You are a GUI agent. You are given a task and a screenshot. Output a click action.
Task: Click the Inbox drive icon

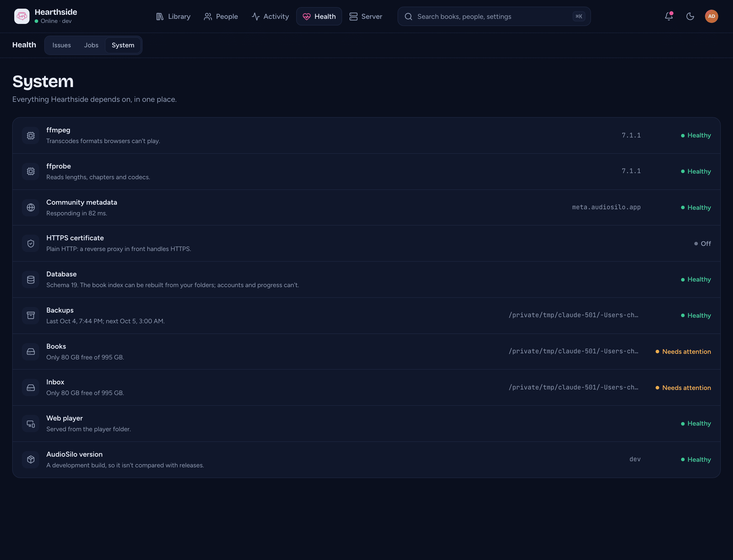(x=31, y=388)
